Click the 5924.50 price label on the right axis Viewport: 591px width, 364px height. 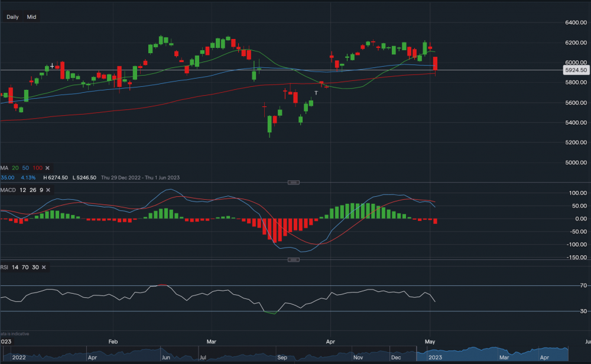pos(575,69)
